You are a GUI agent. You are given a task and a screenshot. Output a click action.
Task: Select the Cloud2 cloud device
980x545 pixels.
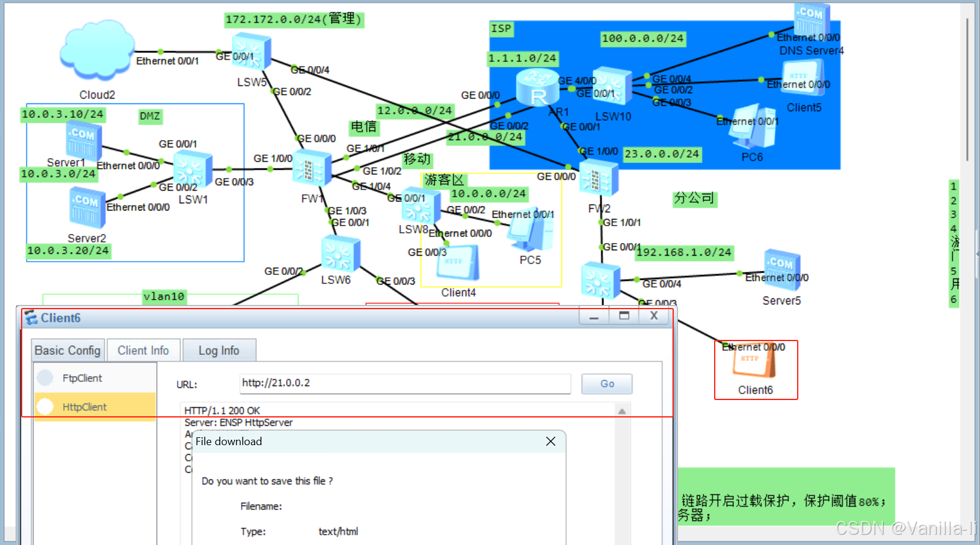point(97,50)
